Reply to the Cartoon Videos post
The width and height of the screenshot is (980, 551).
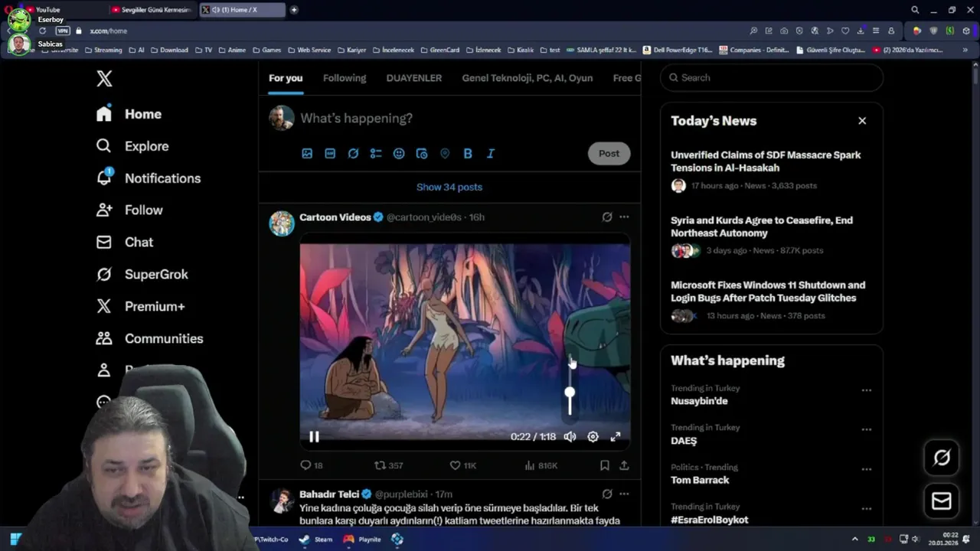click(311, 465)
